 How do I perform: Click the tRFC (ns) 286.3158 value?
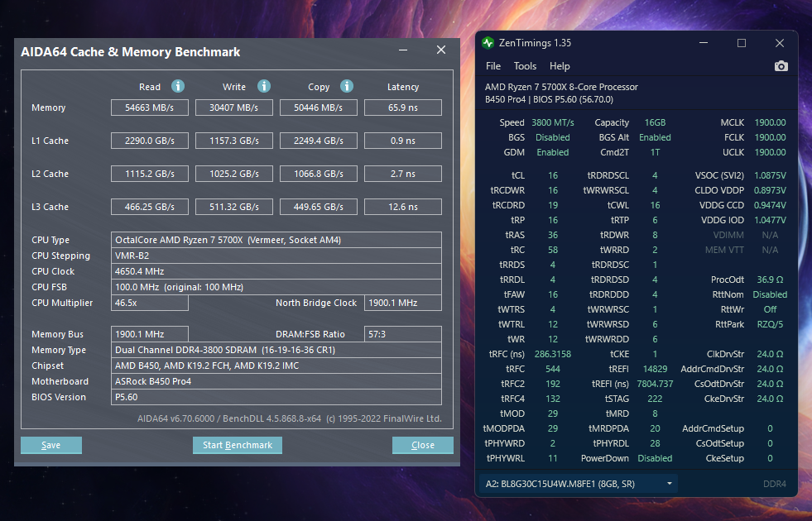point(553,355)
